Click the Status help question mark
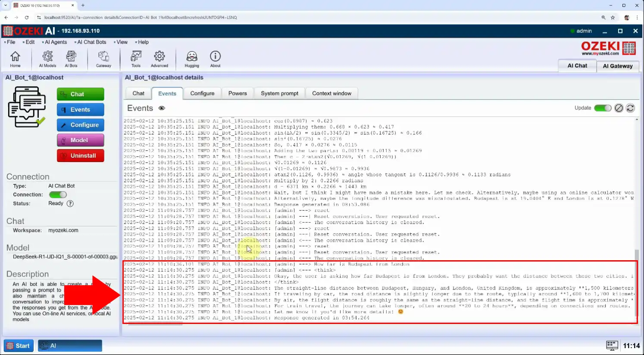644x355 pixels. (x=70, y=203)
